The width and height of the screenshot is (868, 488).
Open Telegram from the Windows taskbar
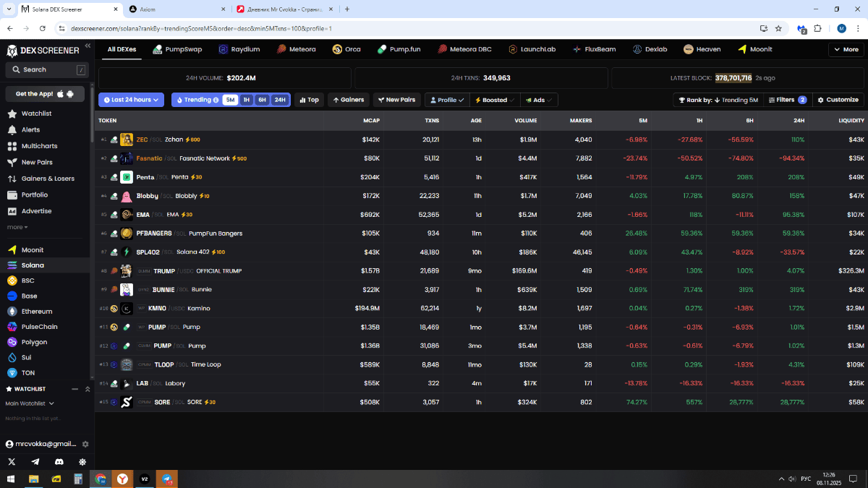click(x=167, y=479)
